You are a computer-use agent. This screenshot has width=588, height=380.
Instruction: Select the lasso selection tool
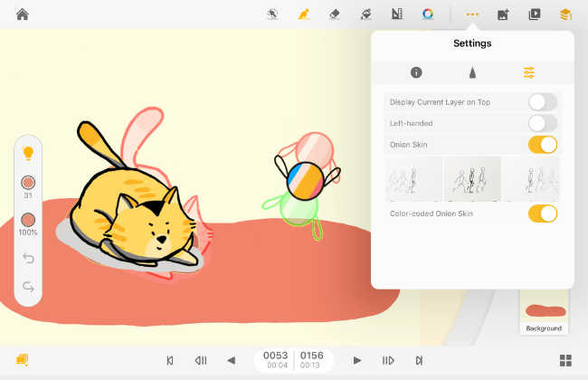pos(272,14)
